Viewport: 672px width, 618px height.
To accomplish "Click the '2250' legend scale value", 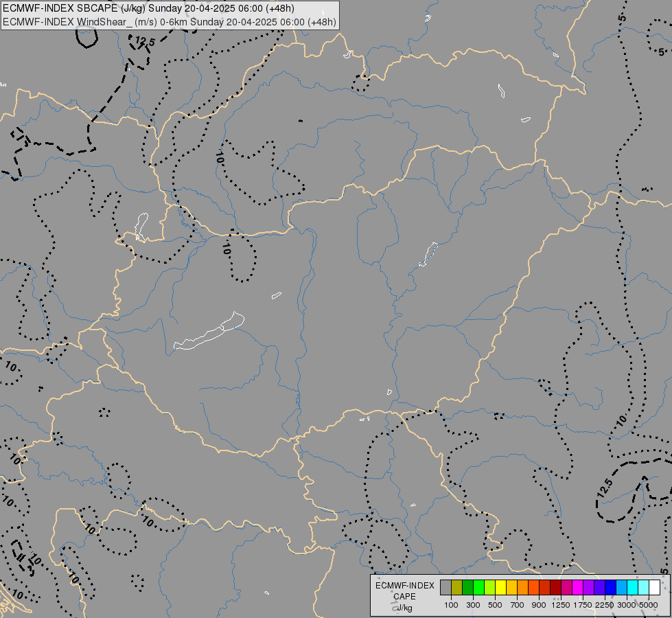I will (605, 605).
